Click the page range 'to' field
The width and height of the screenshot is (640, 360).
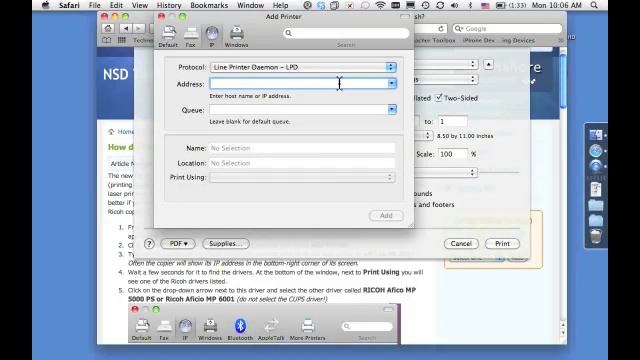[x=453, y=122]
